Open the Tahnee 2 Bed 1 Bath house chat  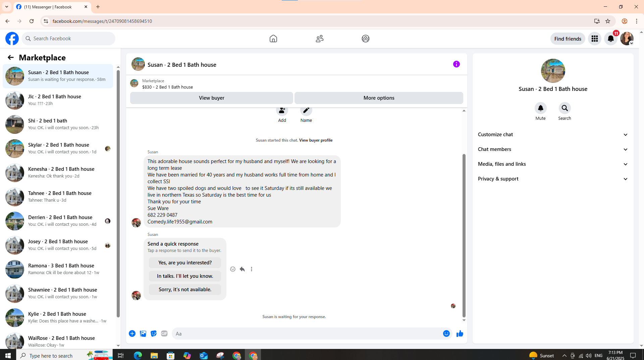point(58,197)
